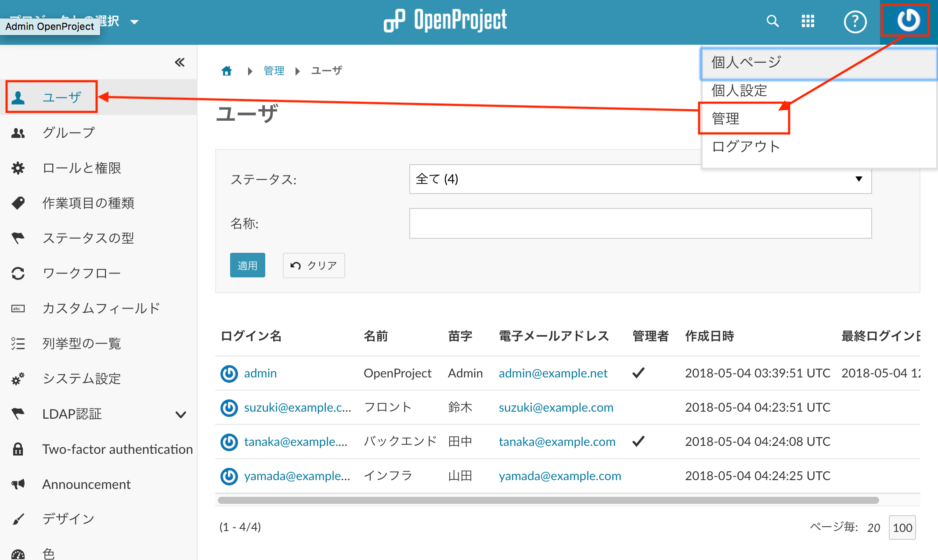Viewport: 938px width, 560px height.
Task: Click the クリア reset button
Action: [314, 265]
